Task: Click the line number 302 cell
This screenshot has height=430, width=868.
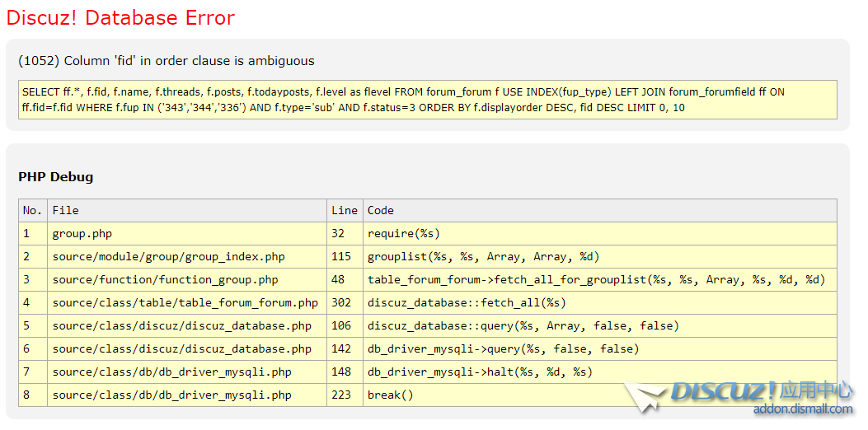Action: pyautogui.click(x=341, y=302)
